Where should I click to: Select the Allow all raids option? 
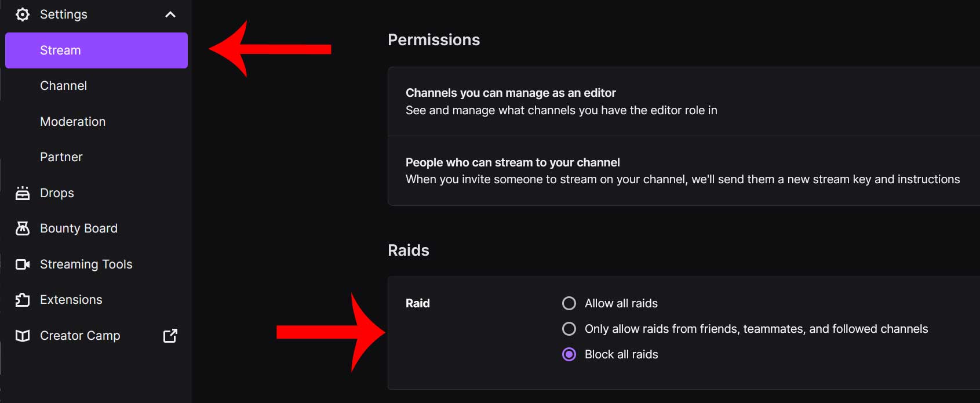[570, 303]
